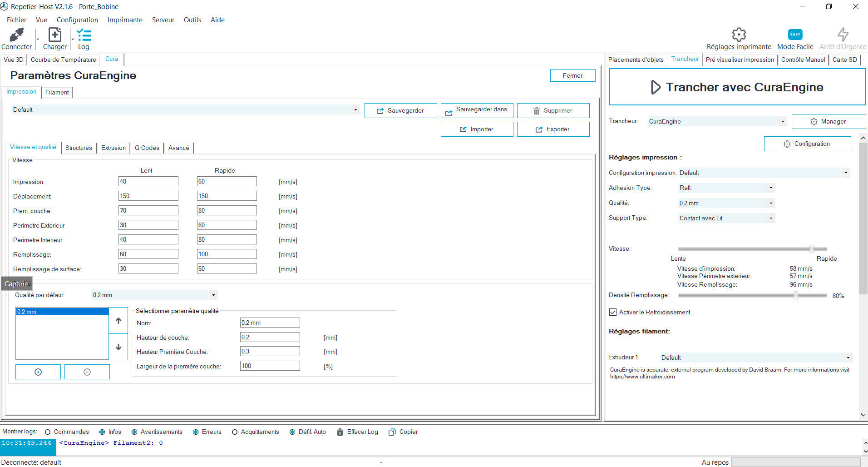Uncheck Activer le Refroidissement checkbox
This screenshot has height=467, width=868.
(613, 312)
